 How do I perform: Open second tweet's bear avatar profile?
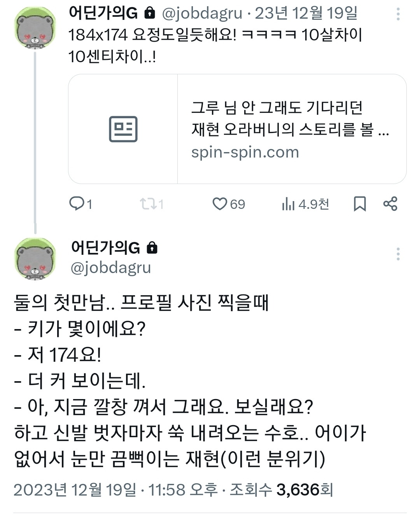pyautogui.click(x=35, y=259)
